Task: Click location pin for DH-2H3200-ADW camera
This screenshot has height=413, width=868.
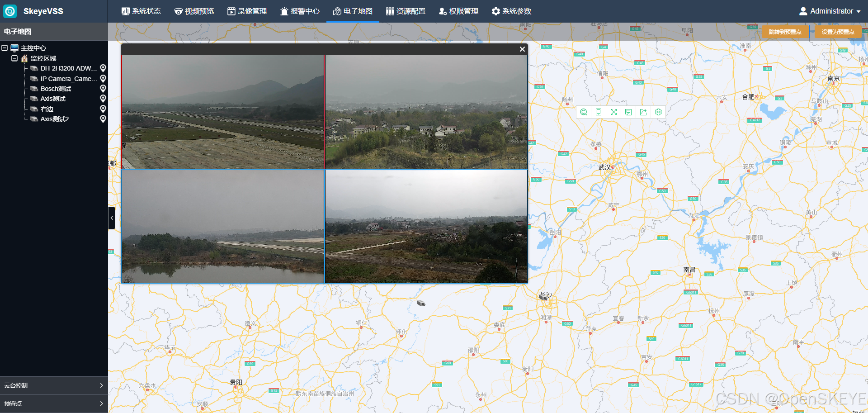Action: click(x=103, y=68)
